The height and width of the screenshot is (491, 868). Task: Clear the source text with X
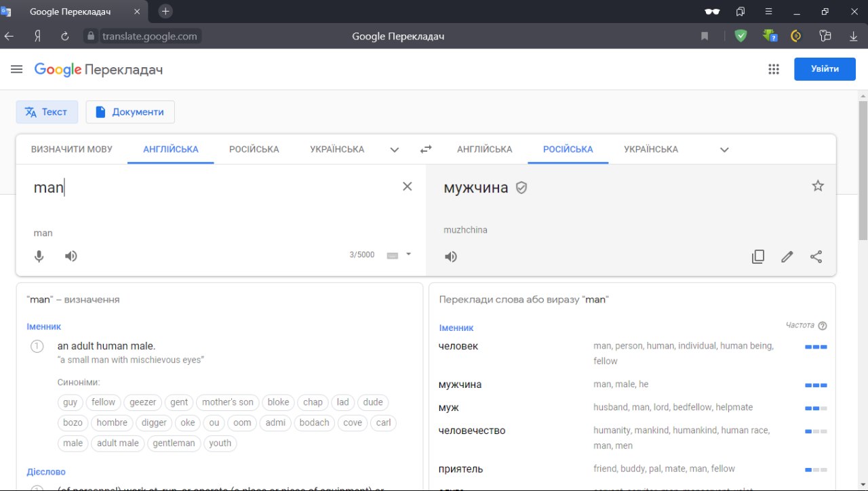pyautogui.click(x=408, y=186)
